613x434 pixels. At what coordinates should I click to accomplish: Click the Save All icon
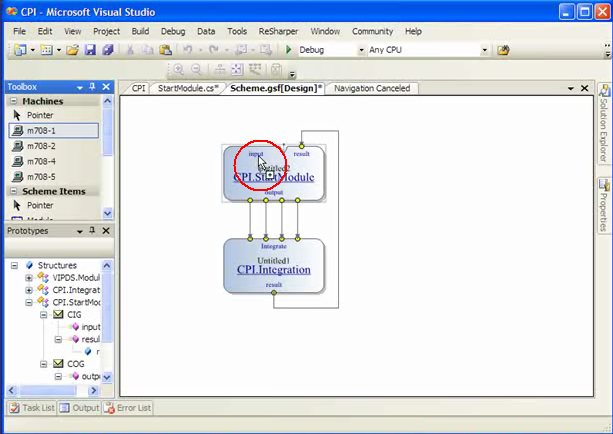click(108, 50)
